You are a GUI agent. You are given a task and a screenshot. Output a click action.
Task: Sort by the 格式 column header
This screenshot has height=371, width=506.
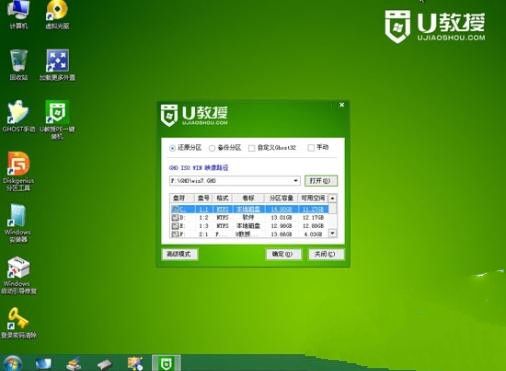tap(222, 198)
